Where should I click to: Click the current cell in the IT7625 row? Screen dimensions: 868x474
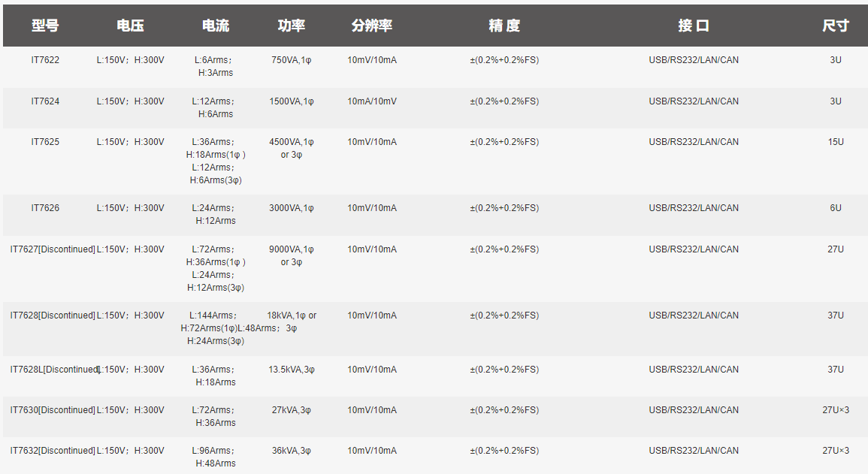[x=216, y=161]
